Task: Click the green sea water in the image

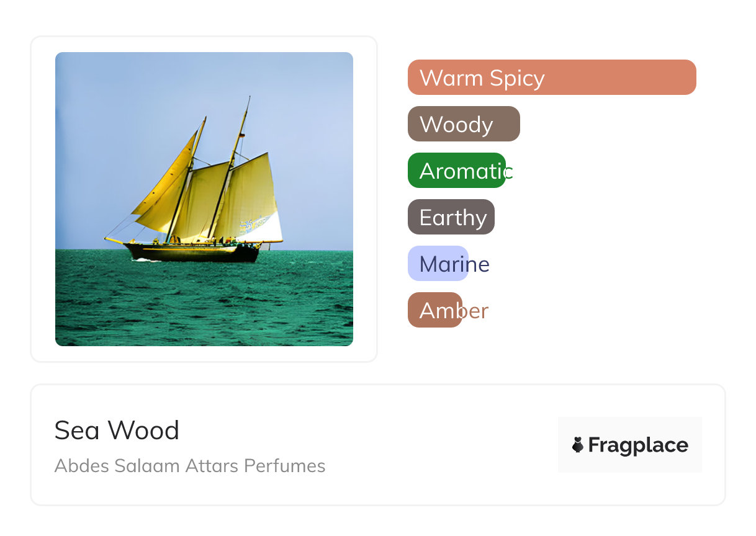Action: (x=205, y=304)
